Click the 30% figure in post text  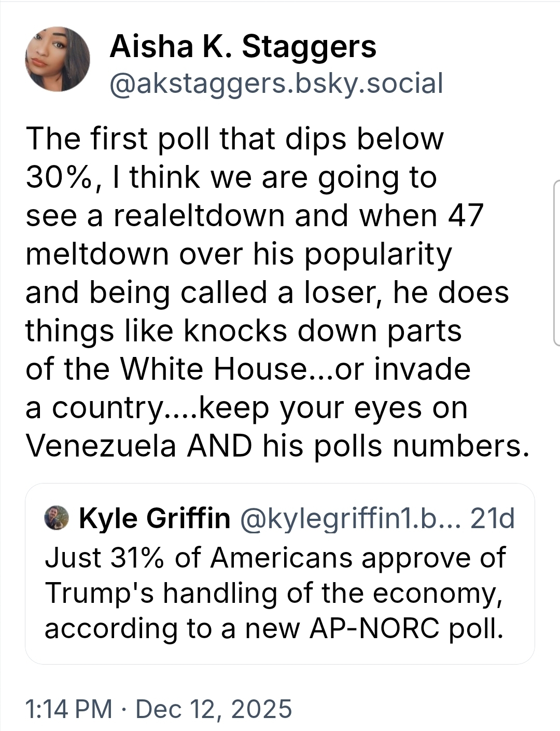58,177
